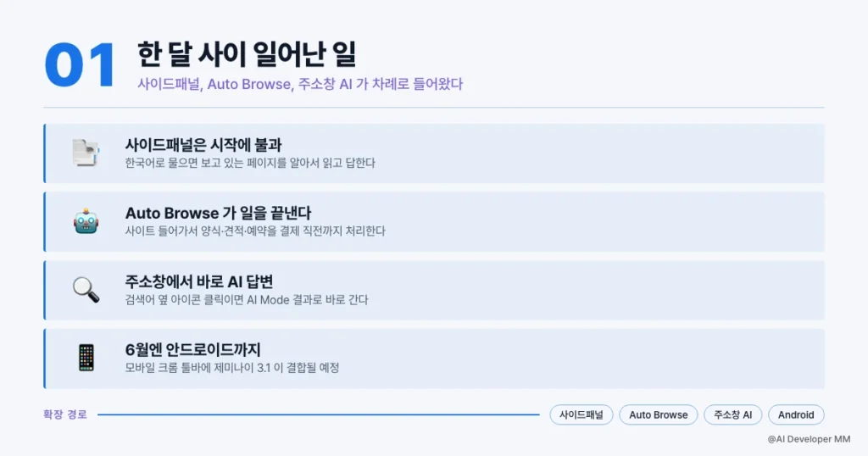This screenshot has width=868, height=456.
Task: Select the Auto Browse pill tag
Action: point(658,414)
